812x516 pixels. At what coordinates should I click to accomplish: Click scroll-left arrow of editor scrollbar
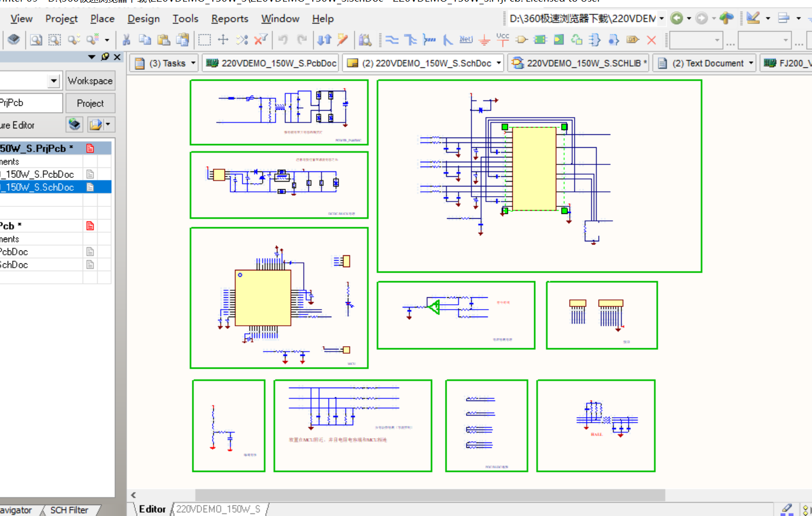tap(133, 495)
